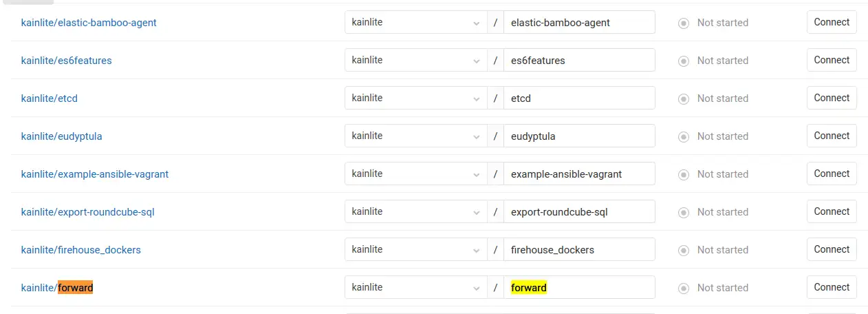Screen dimensions: 868x314
Task: Connect the elastic-bamboo-agent repository
Action: (x=832, y=22)
